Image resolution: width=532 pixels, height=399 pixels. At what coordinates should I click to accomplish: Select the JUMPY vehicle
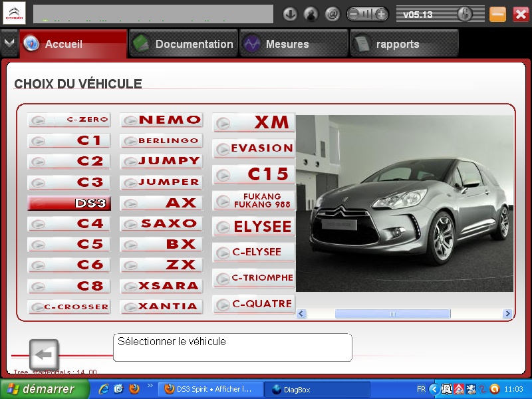pyautogui.click(x=162, y=161)
